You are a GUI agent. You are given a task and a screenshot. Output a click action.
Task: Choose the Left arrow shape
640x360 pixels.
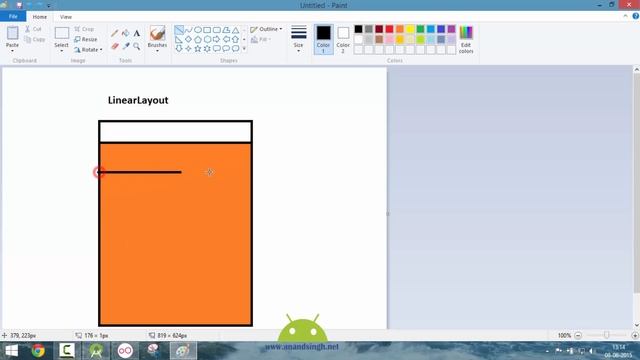[226, 39]
